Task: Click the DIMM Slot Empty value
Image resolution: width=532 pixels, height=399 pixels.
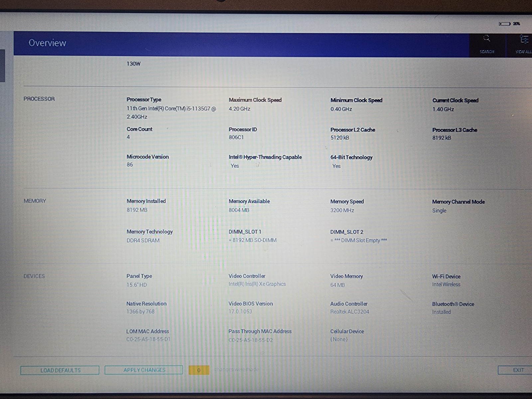Action: pos(359,240)
